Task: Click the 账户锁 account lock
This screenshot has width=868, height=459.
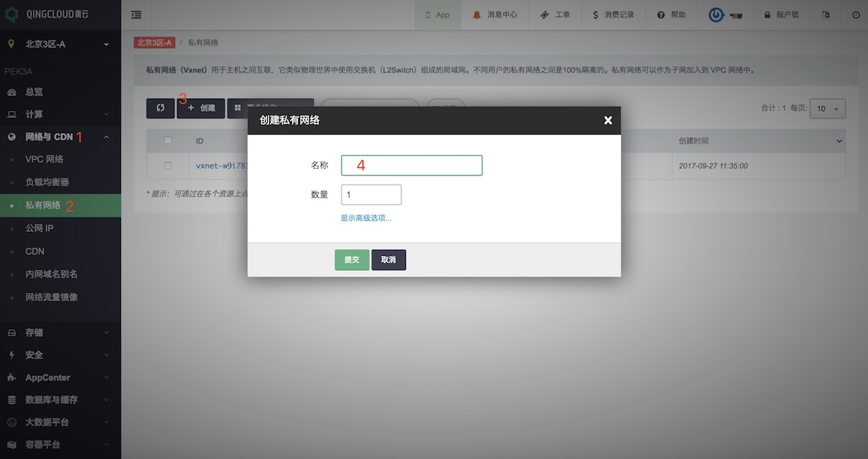Action: pyautogui.click(x=781, y=14)
